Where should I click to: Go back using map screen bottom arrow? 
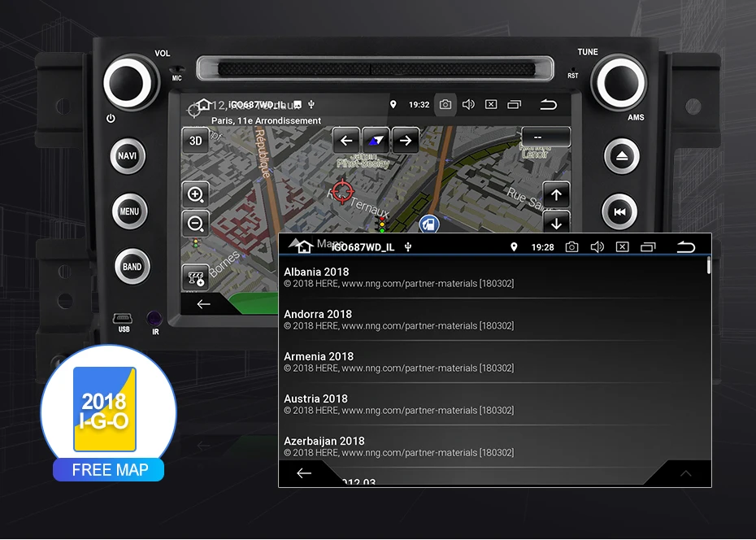[203, 304]
